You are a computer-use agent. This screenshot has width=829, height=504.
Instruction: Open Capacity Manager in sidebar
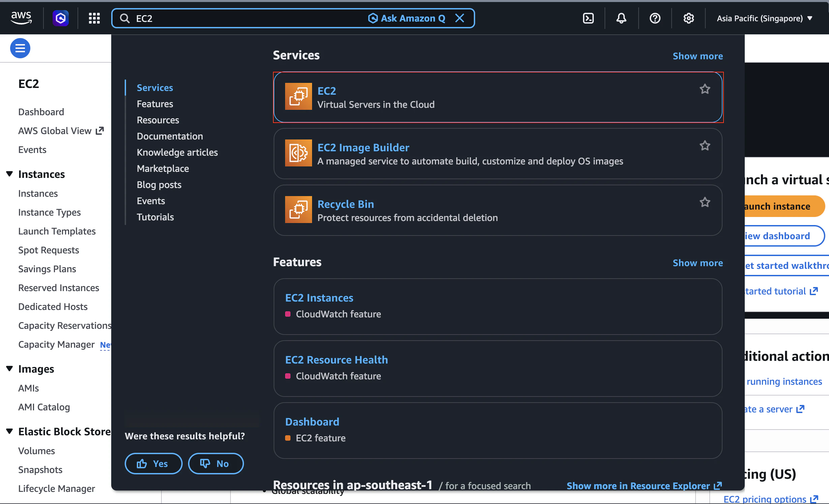(57, 344)
